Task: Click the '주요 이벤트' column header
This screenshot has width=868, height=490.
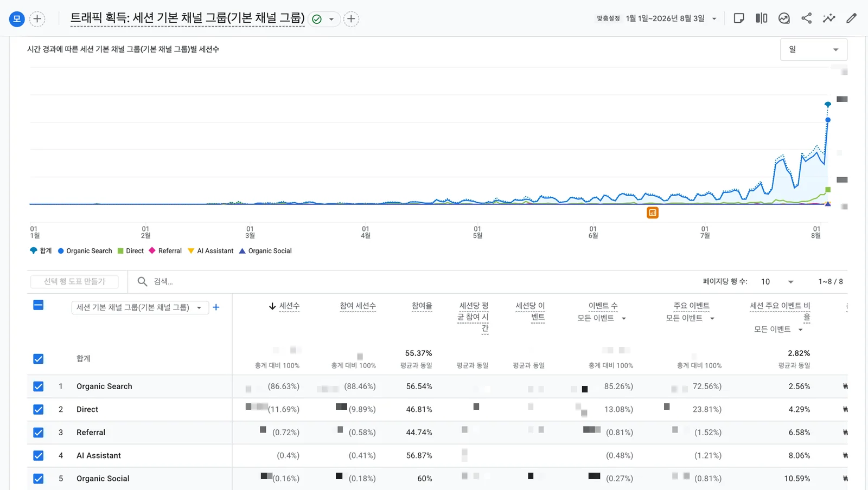Action: pos(692,306)
